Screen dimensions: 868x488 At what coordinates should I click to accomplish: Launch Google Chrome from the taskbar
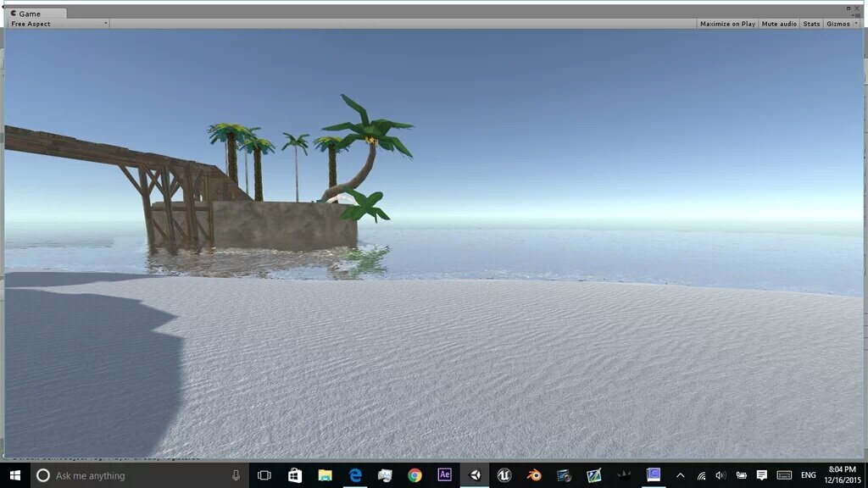click(415, 475)
